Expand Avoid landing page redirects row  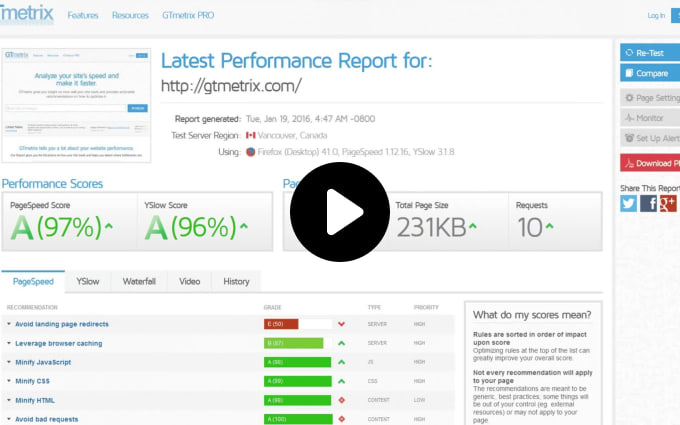click(62, 324)
